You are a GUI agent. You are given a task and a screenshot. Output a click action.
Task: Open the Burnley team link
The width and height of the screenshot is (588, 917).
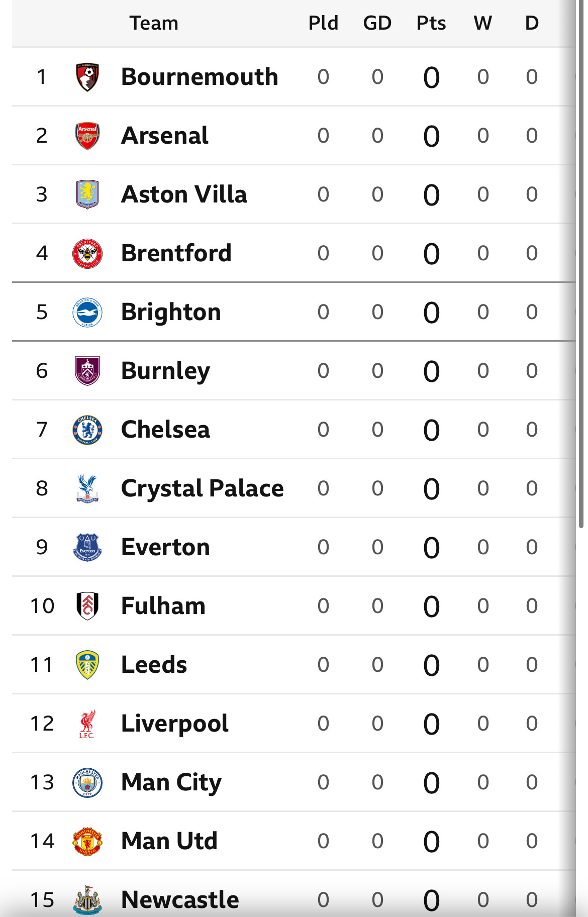(x=165, y=371)
